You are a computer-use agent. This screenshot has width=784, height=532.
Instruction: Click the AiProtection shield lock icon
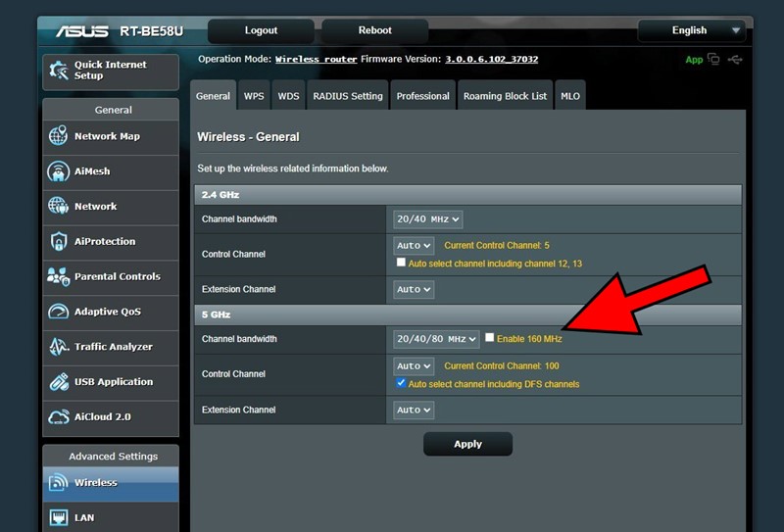pos(58,241)
